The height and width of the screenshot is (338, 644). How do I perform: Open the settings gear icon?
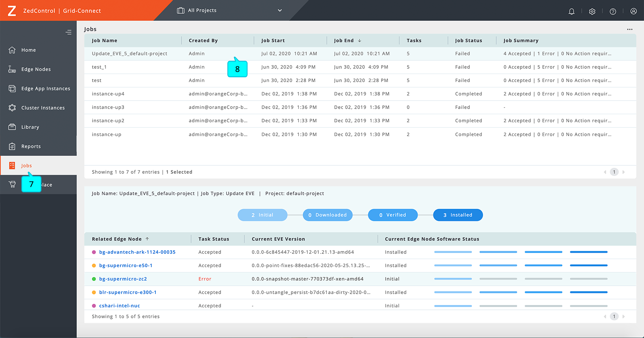(x=592, y=11)
